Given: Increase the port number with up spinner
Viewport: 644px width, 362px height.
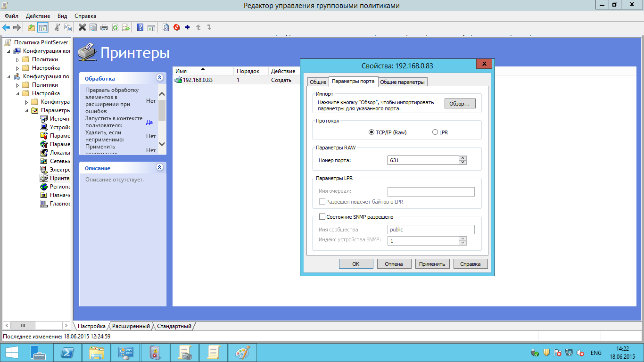Looking at the screenshot, I should point(463,158).
